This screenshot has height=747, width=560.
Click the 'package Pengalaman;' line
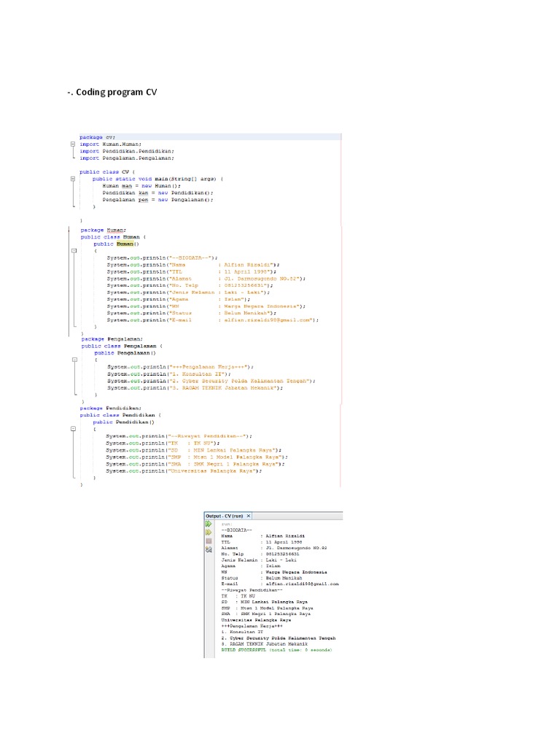112,339
